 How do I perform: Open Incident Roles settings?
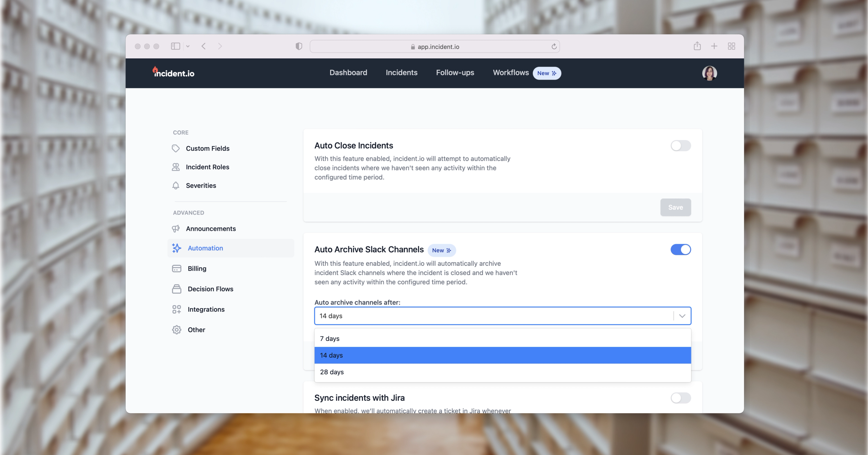click(208, 167)
